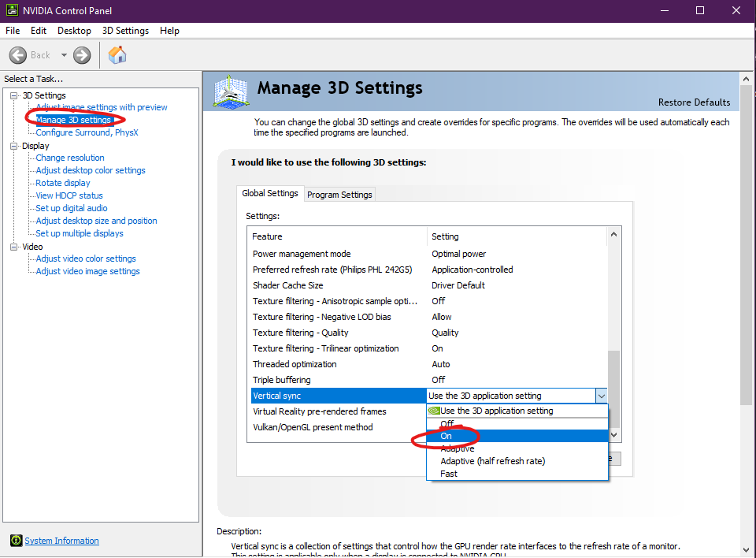Select the Off option for Vertical sync
The width and height of the screenshot is (756, 558).
447,423
